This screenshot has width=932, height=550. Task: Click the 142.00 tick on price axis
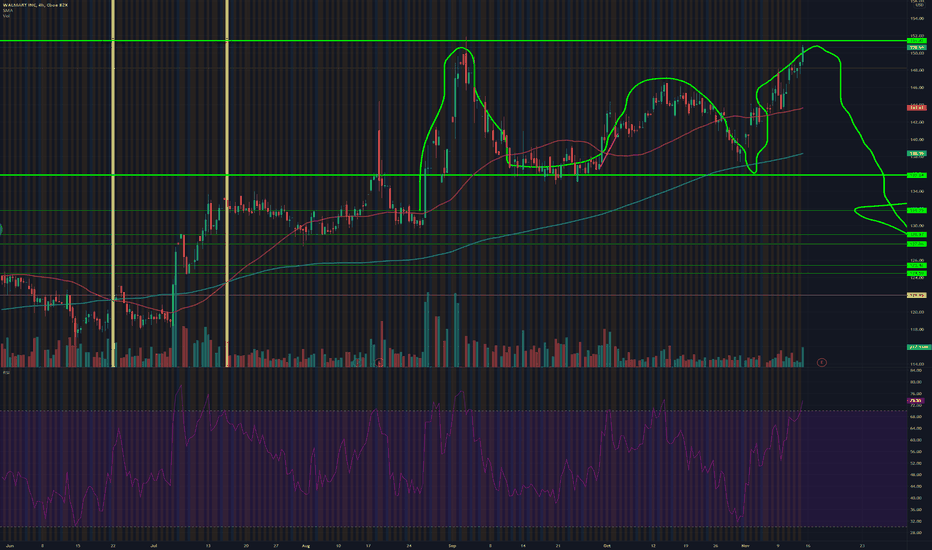[917, 122]
